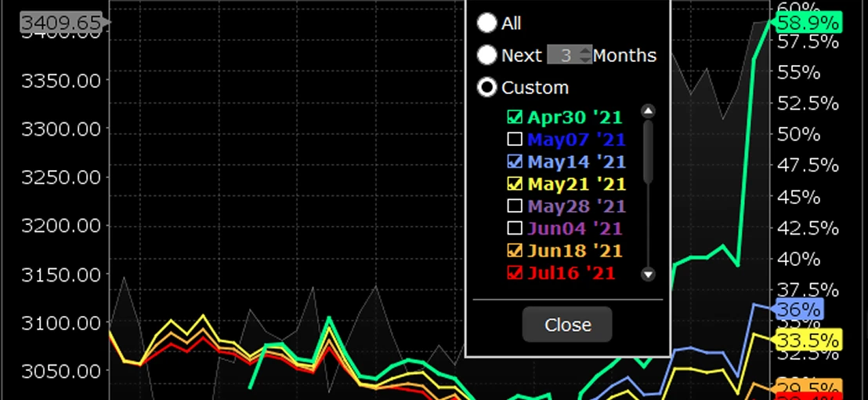The height and width of the screenshot is (400, 868).
Task: Click the 52.5% volatility axis label
Action: (x=808, y=103)
